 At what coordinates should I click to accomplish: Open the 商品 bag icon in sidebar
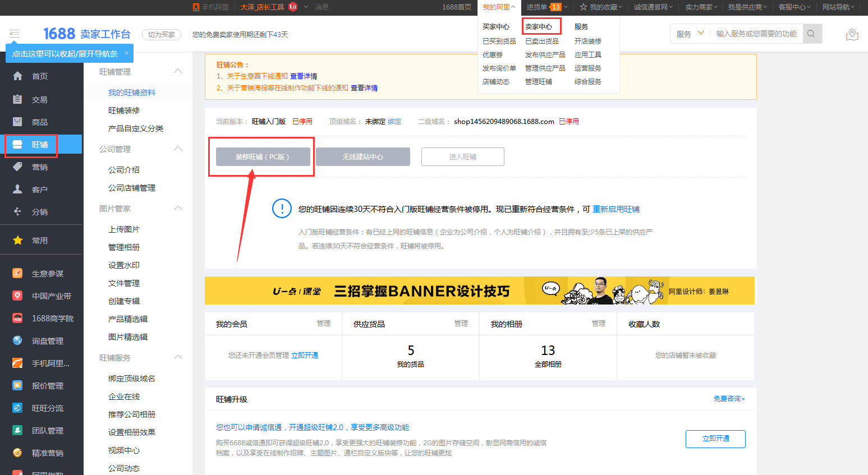pos(18,122)
